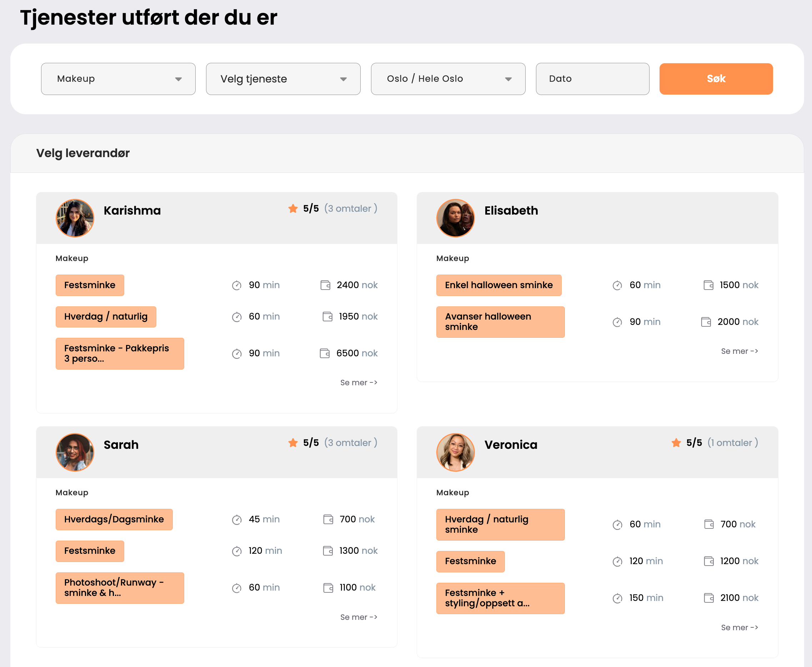Click Sarah's profile photo
Image resolution: width=812 pixels, height=667 pixels.
click(75, 452)
